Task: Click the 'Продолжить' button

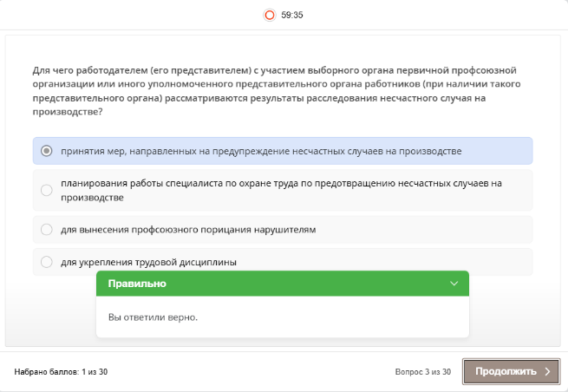Action: click(511, 371)
